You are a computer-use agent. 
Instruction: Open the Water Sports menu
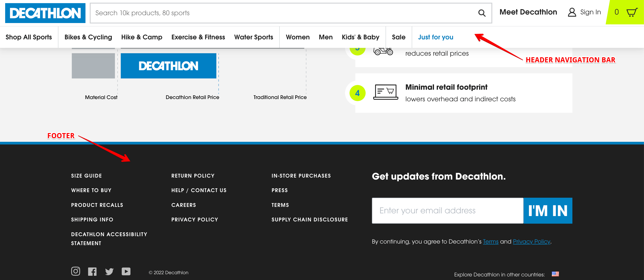point(254,37)
